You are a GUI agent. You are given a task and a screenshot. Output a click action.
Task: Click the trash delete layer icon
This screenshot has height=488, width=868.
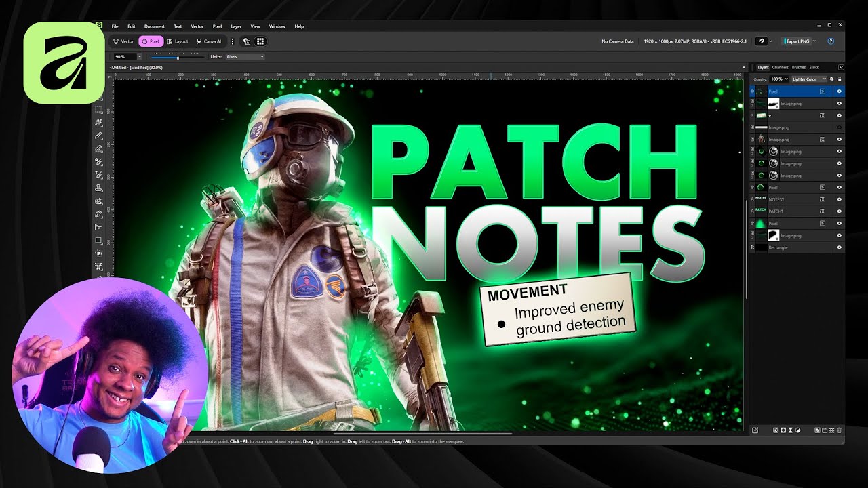(x=840, y=430)
